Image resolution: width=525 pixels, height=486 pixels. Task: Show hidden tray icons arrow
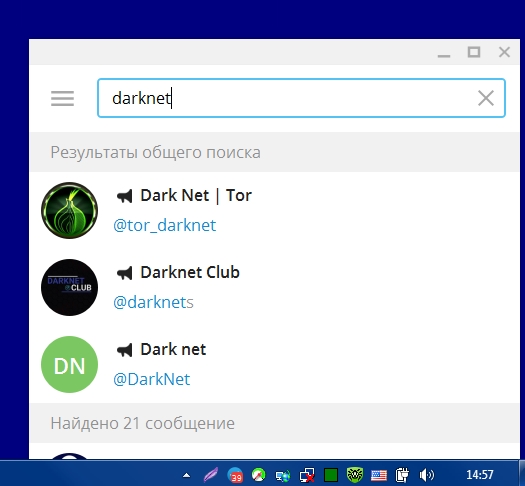click(x=186, y=475)
